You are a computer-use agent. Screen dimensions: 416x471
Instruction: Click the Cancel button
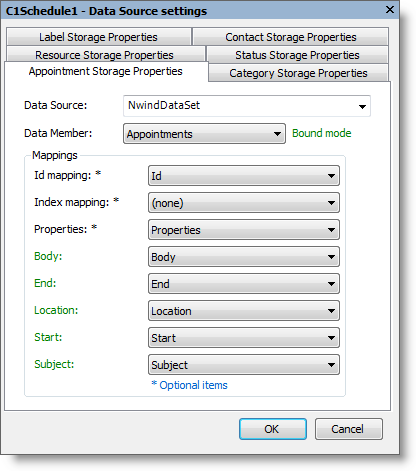point(349,429)
